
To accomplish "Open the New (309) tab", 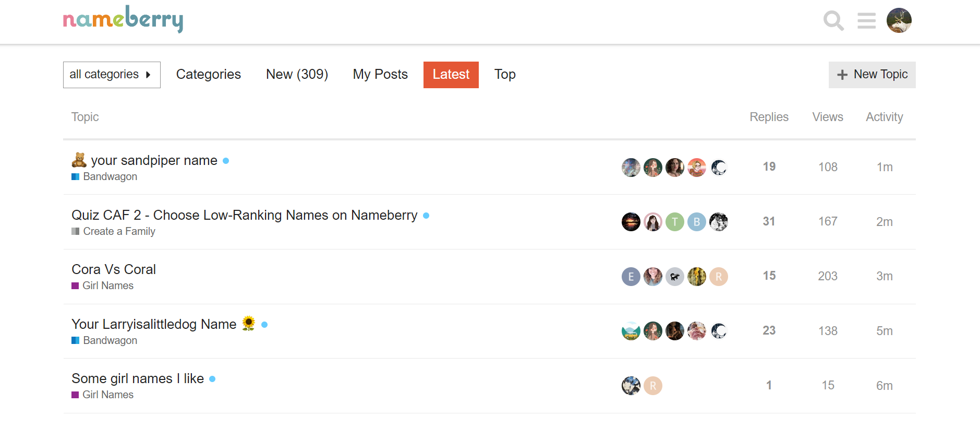I will coord(297,75).
